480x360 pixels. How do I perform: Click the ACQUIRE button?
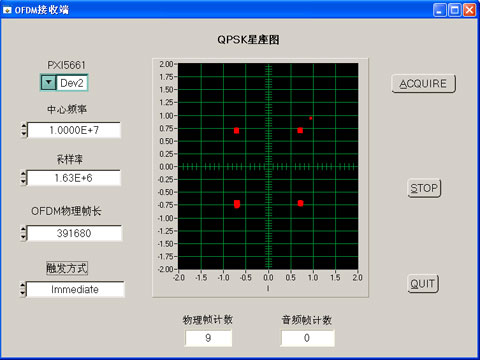click(423, 83)
